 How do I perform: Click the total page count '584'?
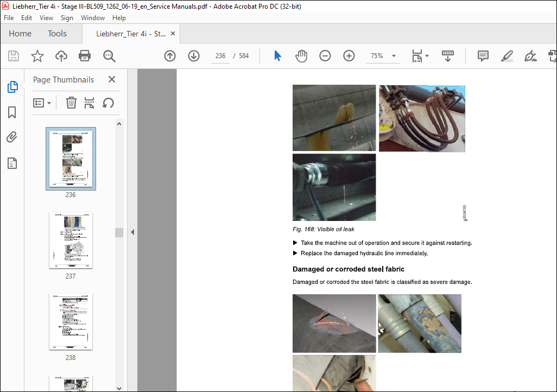coord(244,56)
